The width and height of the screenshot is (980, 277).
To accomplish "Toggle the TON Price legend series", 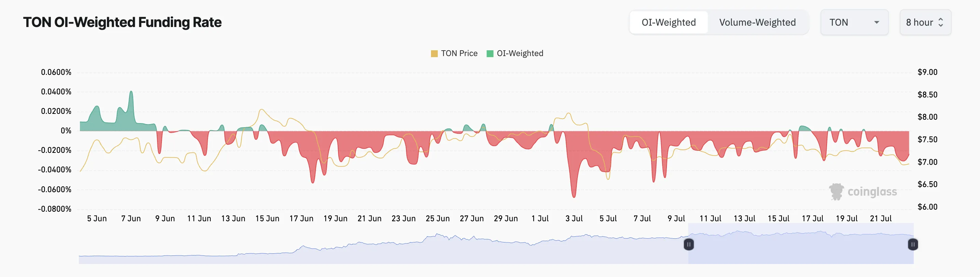I will (454, 53).
